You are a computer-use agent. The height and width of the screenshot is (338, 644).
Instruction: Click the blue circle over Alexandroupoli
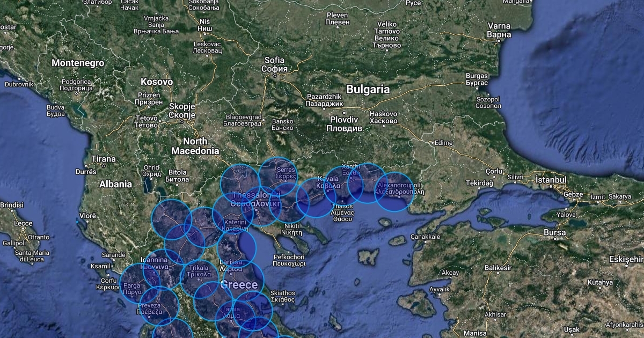tap(394, 192)
